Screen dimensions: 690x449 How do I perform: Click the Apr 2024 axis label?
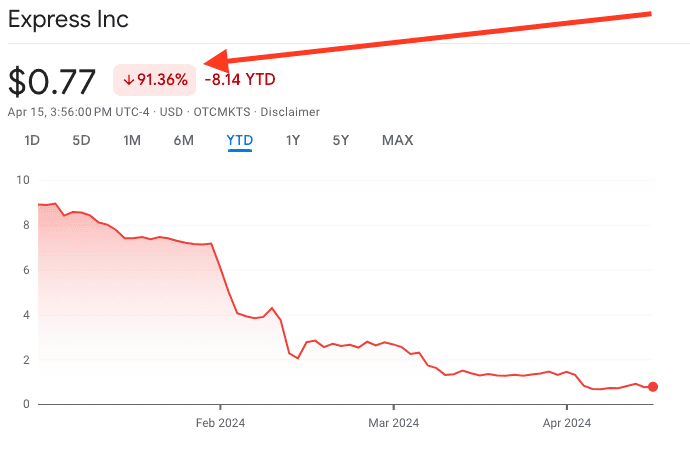[567, 423]
